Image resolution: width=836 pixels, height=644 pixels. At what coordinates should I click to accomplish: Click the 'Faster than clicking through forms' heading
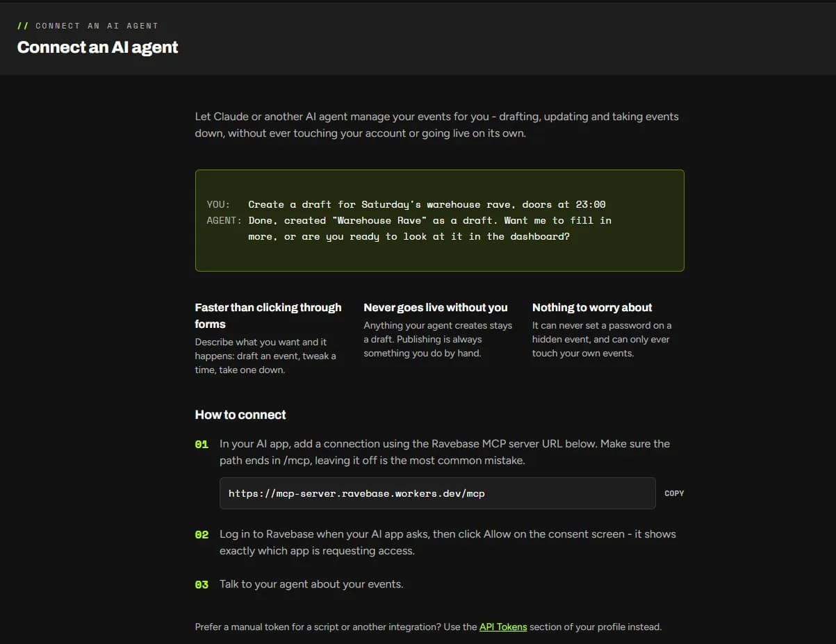[268, 315]
